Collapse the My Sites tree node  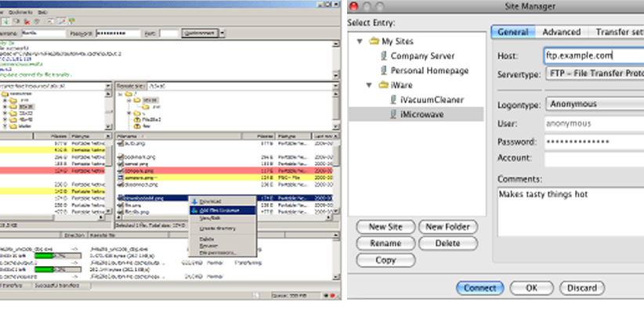358,42
